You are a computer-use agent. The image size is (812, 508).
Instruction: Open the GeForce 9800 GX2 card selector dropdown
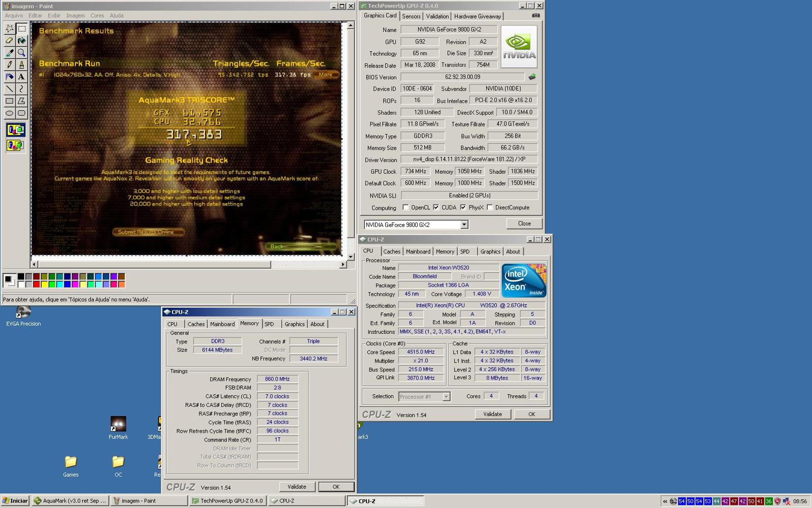tap(464, 225)
